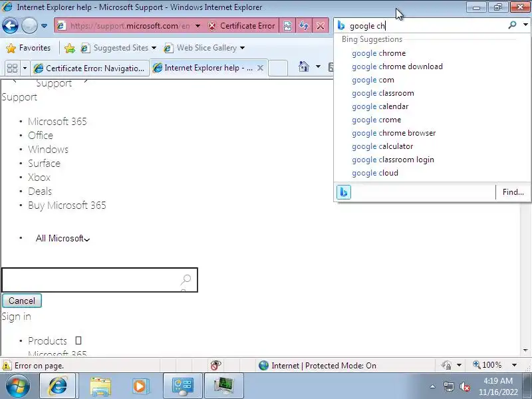The height and width of the screenshot is (399, 532).
Task: Click the Bing provider icon in suggestions footer
Action: coord(343,192)
